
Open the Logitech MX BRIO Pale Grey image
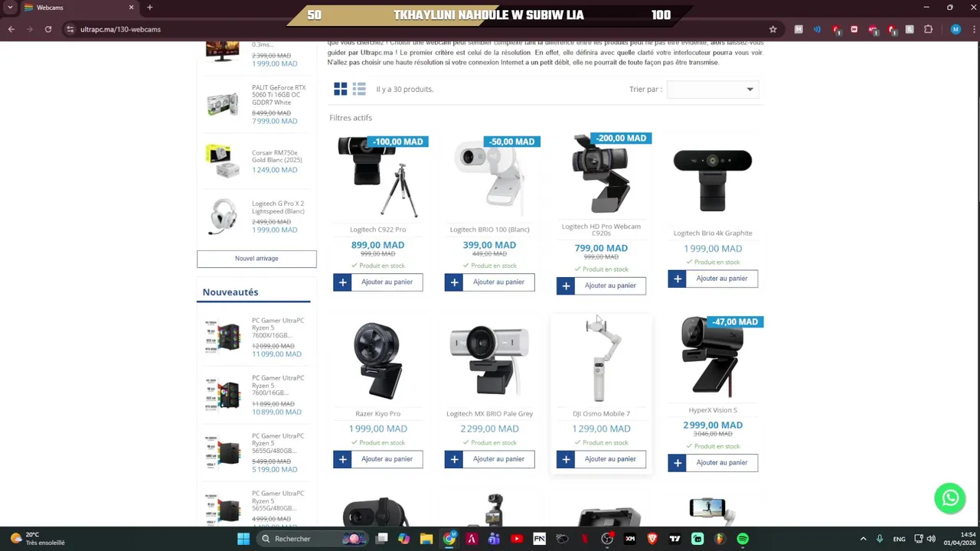coord(490,360)
